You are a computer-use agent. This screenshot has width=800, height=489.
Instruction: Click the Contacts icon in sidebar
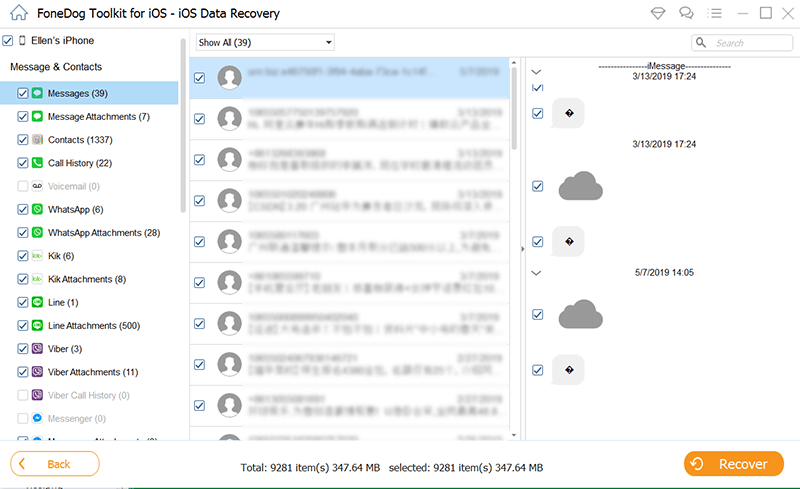pos(37,139)
